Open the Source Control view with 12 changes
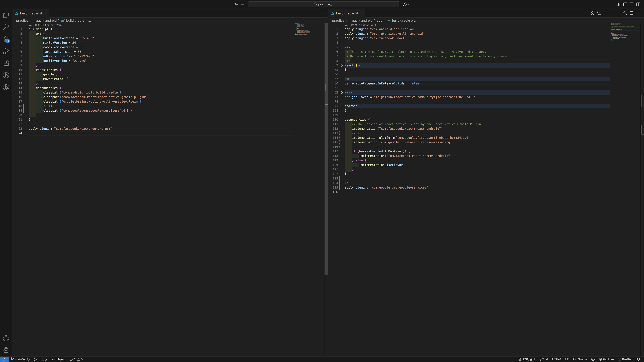This screenshot has height=362, width=644. point(6,39)
